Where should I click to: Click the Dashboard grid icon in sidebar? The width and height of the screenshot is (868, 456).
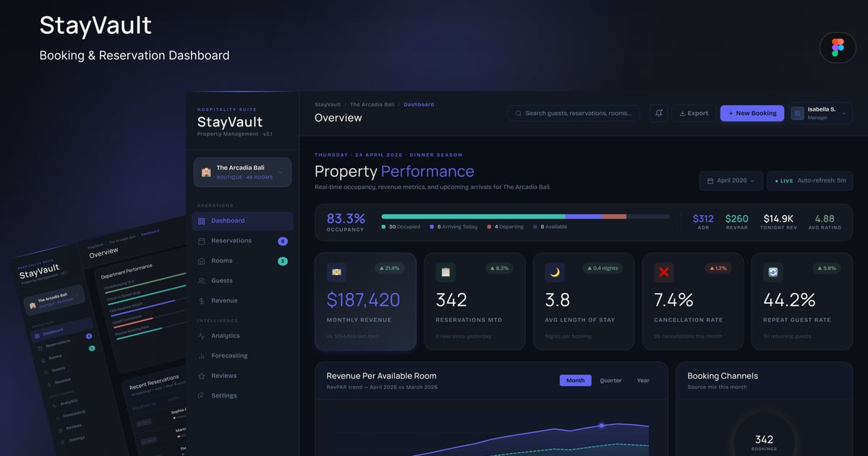[x=202, y=221]
